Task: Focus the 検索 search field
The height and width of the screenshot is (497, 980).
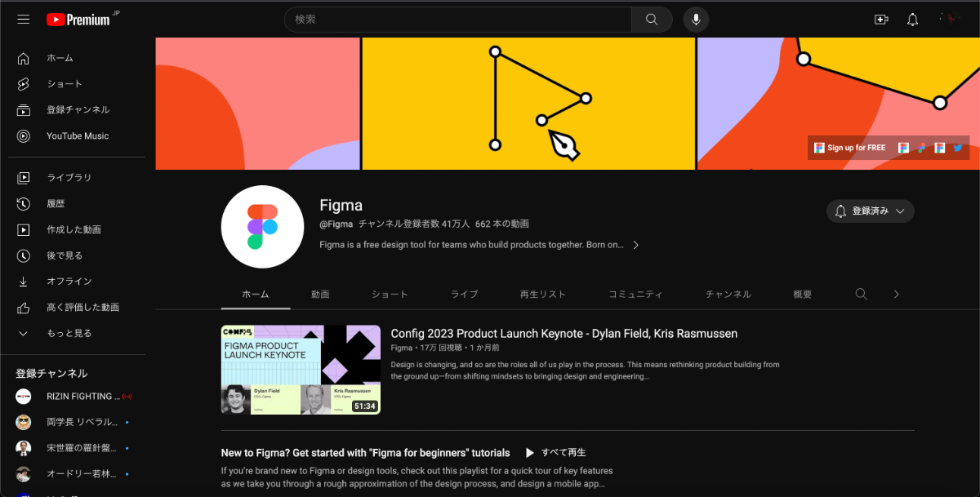Action: click(458, 20)
